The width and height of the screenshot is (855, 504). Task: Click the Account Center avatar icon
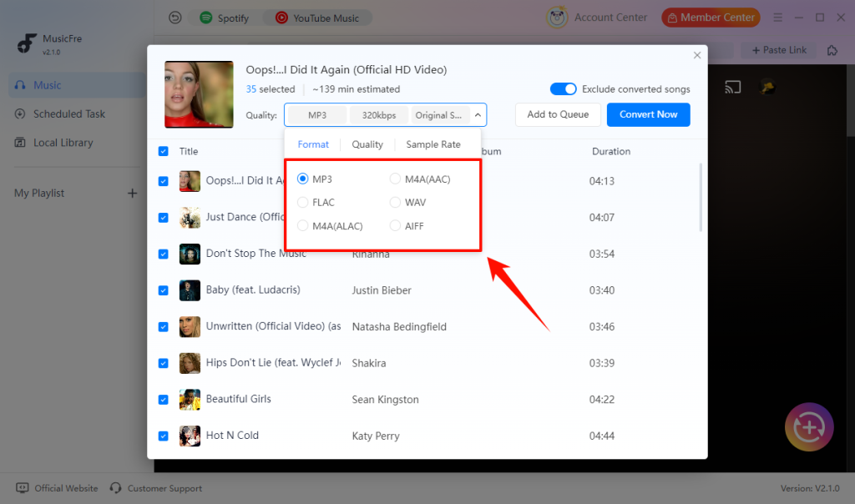click(557, 18)
